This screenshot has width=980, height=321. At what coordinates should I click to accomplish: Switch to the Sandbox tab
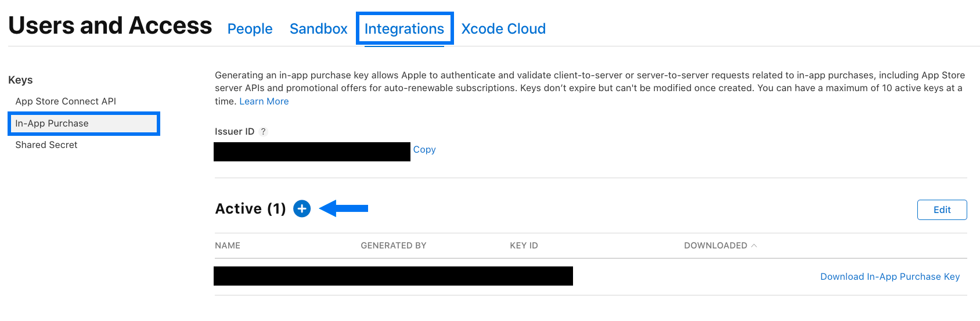tap(318, 28)
